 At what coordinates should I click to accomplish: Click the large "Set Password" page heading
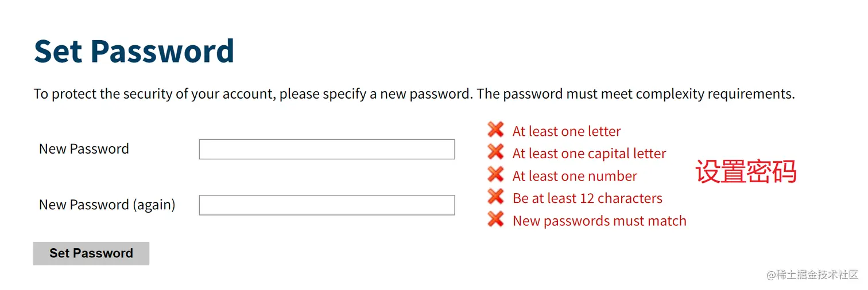click(x=134, y=51)
